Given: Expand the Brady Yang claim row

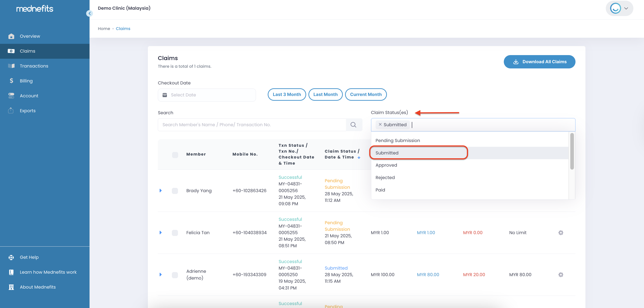Looking at the screenshot, I should tap(161, 191).
